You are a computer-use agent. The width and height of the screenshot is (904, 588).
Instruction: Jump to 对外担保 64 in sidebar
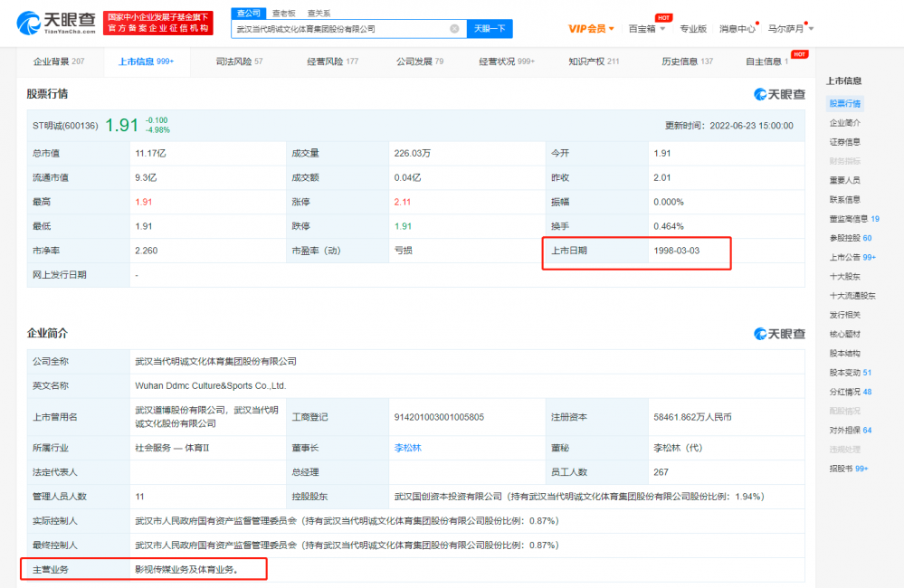(x=851, y=430)
